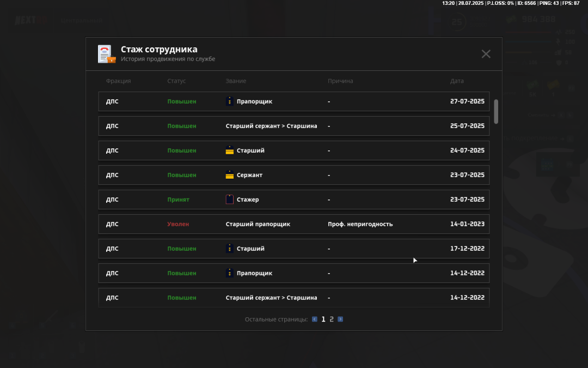Click Старший прапорщик rank text
This screenshot has width=588, height=368.
(x=258, y=224)
